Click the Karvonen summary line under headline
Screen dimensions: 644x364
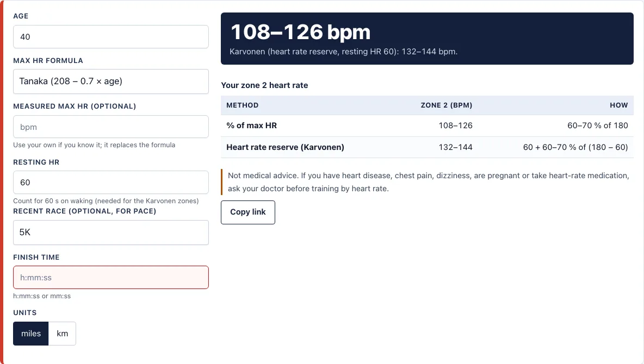point(343,52)
